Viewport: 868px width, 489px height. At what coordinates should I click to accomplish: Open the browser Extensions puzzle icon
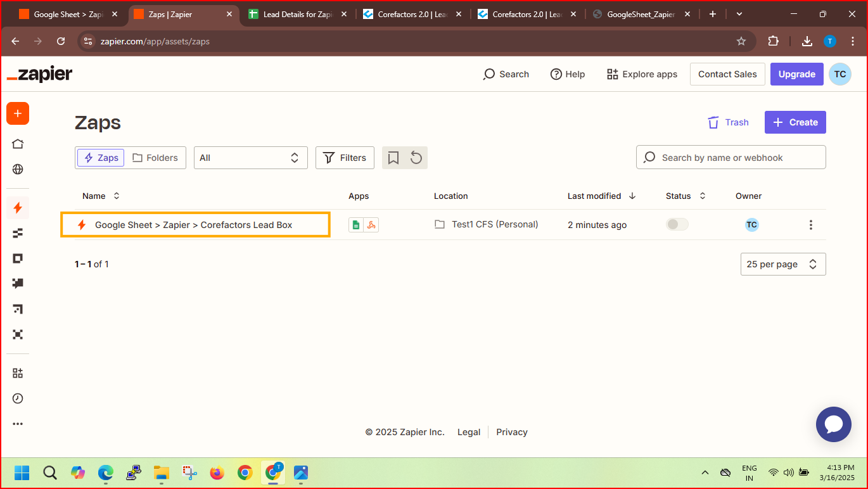[x=773, y=41]
